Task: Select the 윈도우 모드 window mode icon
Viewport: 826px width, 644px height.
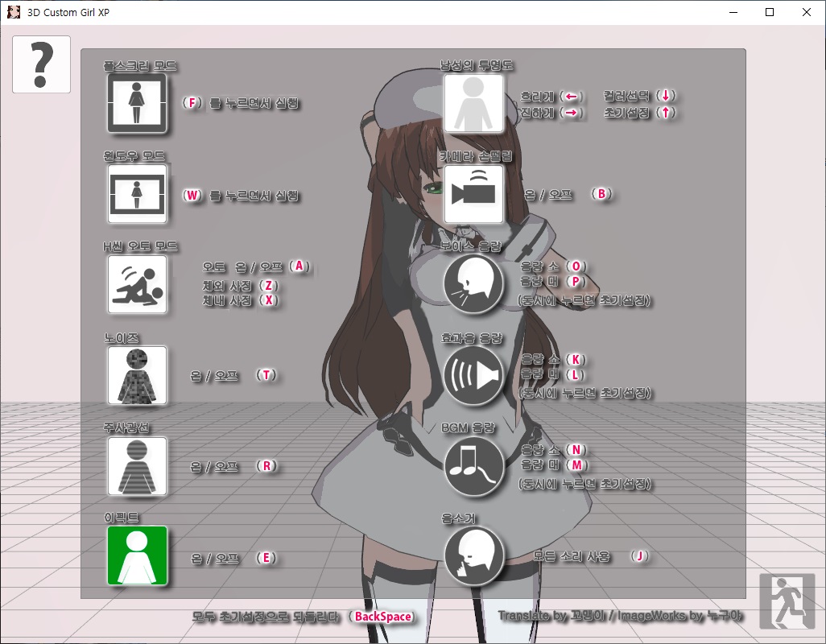Action: coord(137,194)
